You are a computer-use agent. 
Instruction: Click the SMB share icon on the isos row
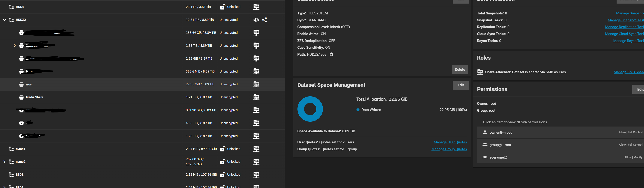(256, 84)
